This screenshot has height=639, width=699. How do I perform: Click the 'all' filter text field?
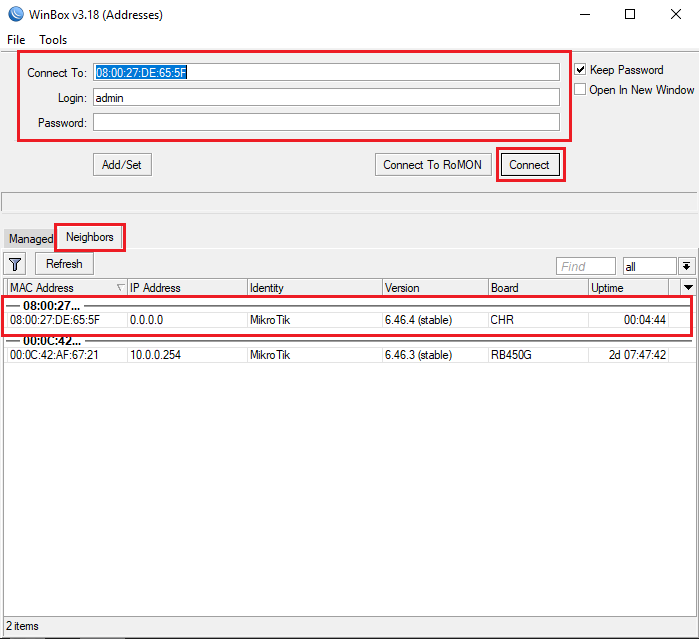coord(650,267)
